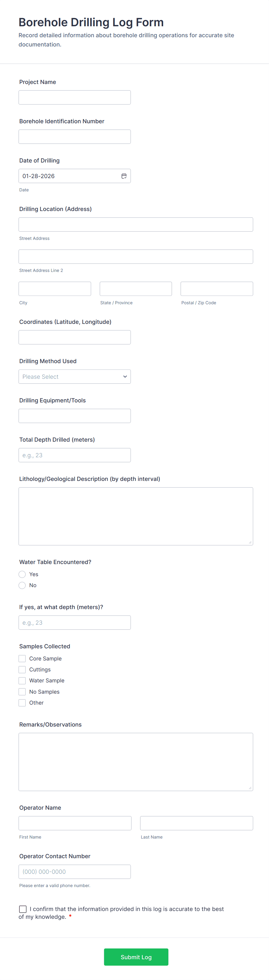Click the Total Depth Drilled field

[74, 455]
